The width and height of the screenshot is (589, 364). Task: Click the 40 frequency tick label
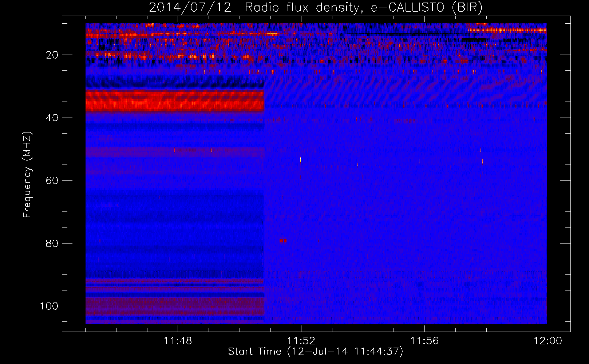(52, 118)
